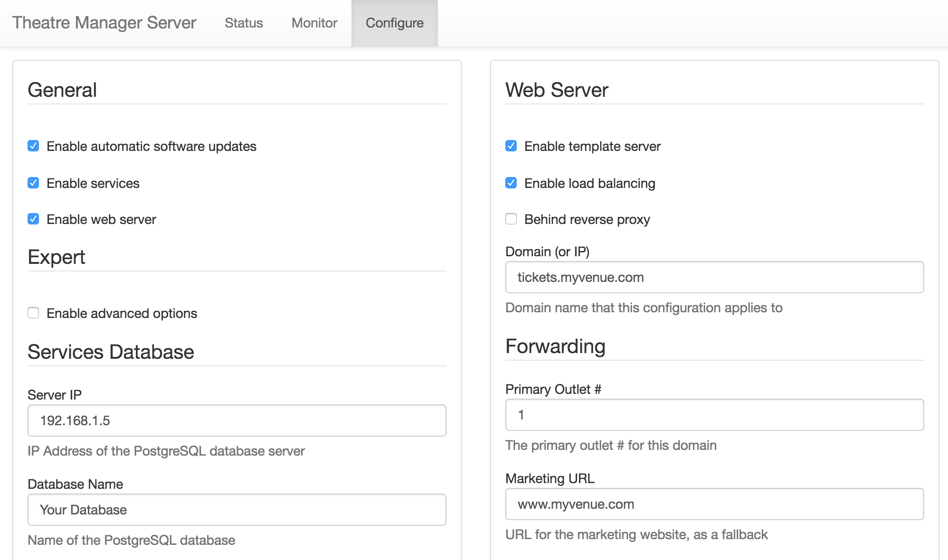Click the 'Enable load balancing' label
Screen dimensions: 948x560
click(x=590, y=183)
